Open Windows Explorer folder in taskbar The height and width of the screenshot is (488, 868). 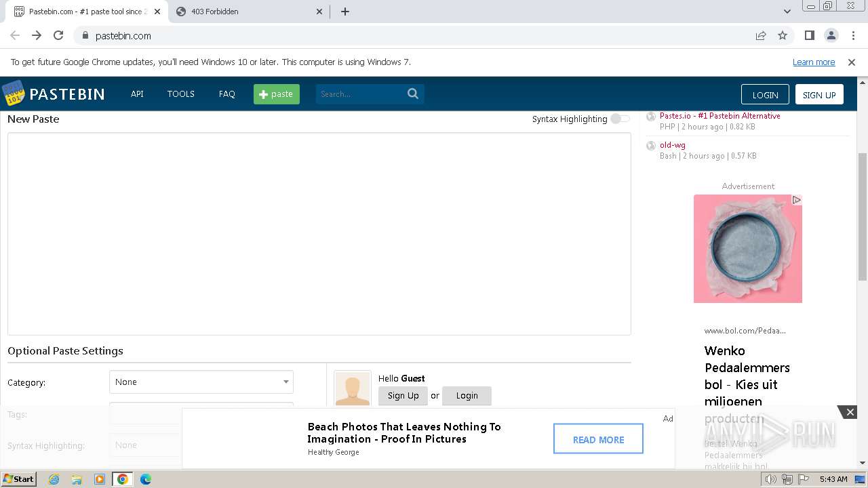tap(77, 479)
